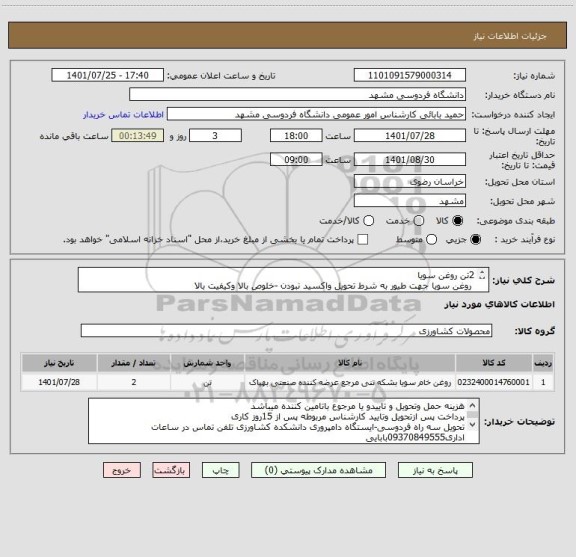The image size is (576, 557).
Task: Click the price validity date 1401/08/30 field
Action: click(410, 160)
